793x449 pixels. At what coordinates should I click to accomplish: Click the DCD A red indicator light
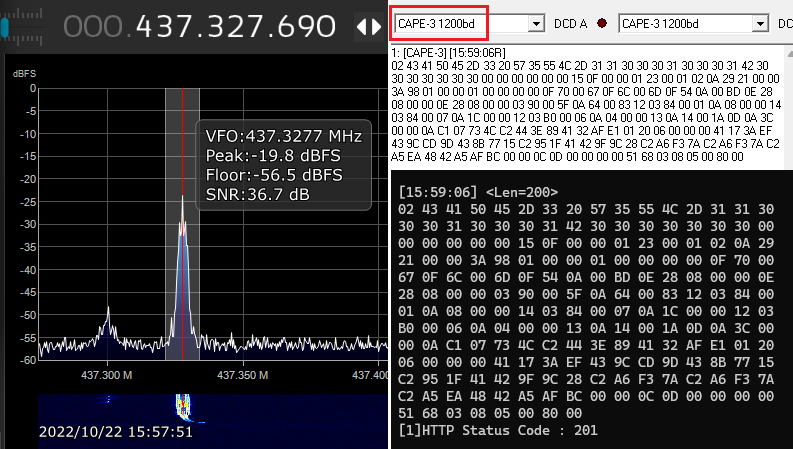pyautogui.click(x=602, y=23)
